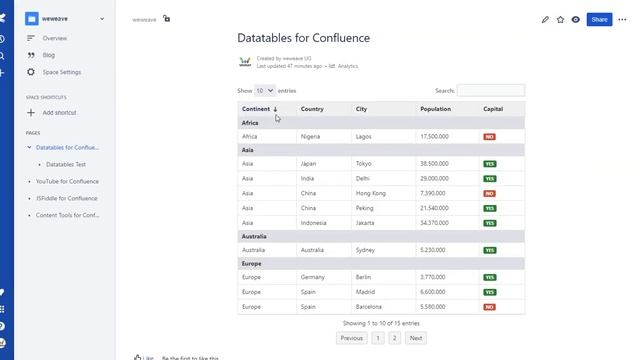Open the page restrictions lock icon
The image size is (640, 360).
(x=167, y=19)
